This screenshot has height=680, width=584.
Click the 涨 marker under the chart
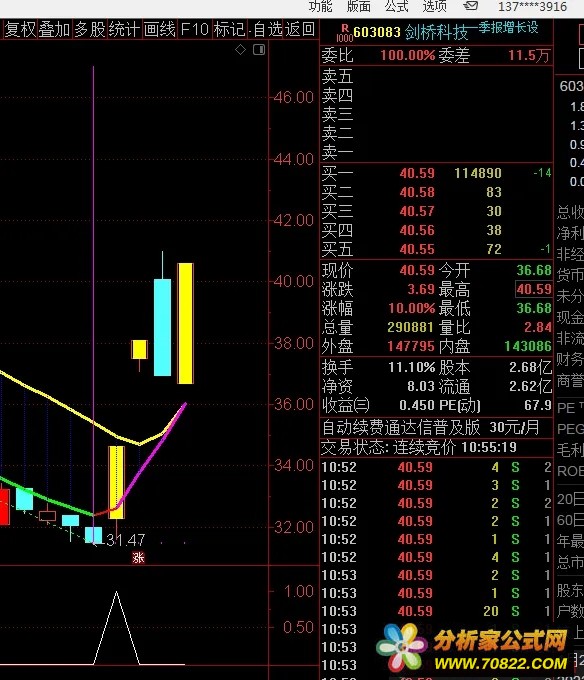(x=138, y=558)
